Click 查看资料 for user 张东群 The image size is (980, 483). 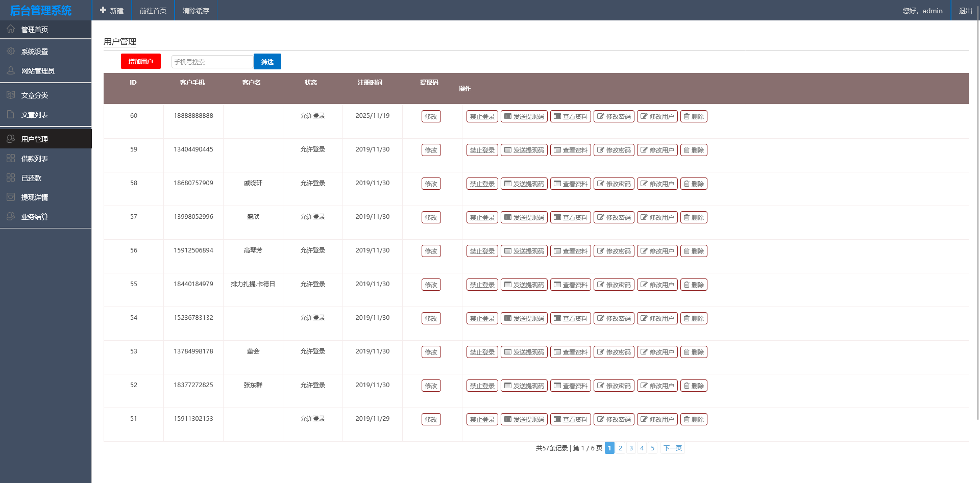click(x=571, y=386)
